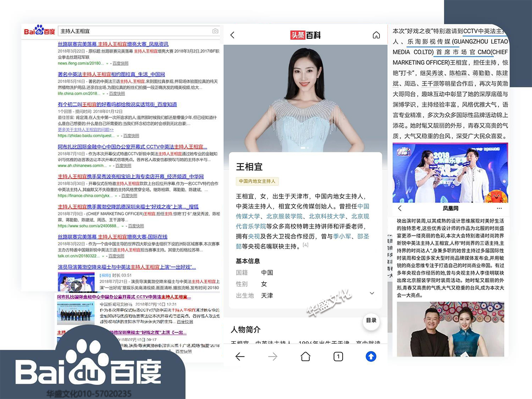Click 更多关于主持人王相宜的问题 link
532x399 pixels.
pos(86,129)
